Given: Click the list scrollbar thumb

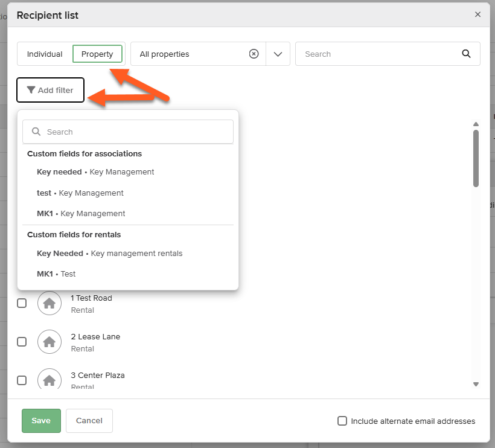Looking at the screenshot, I should tap(476, 158).
